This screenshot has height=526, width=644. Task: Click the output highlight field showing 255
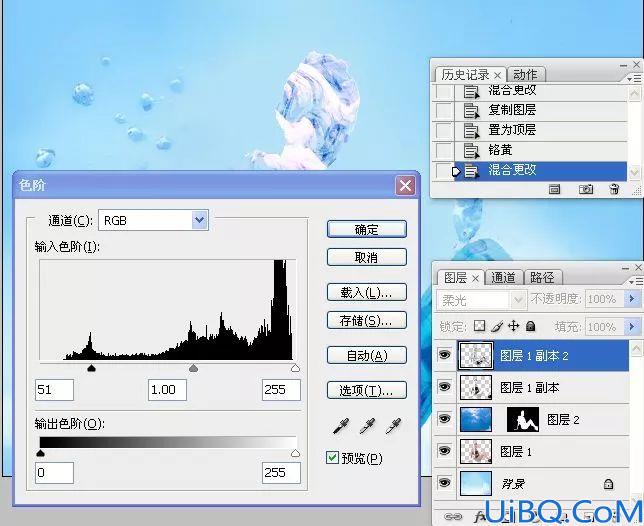pyautogui.click(x=281, y=473)
